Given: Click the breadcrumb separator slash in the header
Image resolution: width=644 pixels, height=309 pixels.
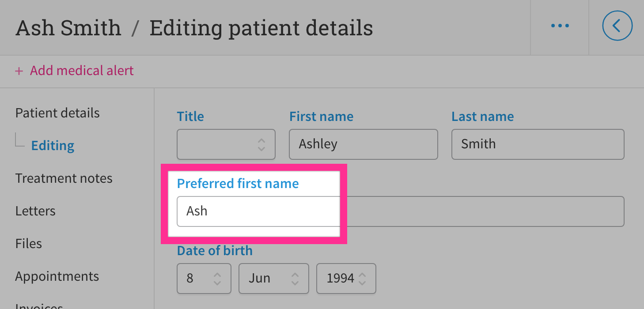Looking at the screenshot, I should coord(135,27).
